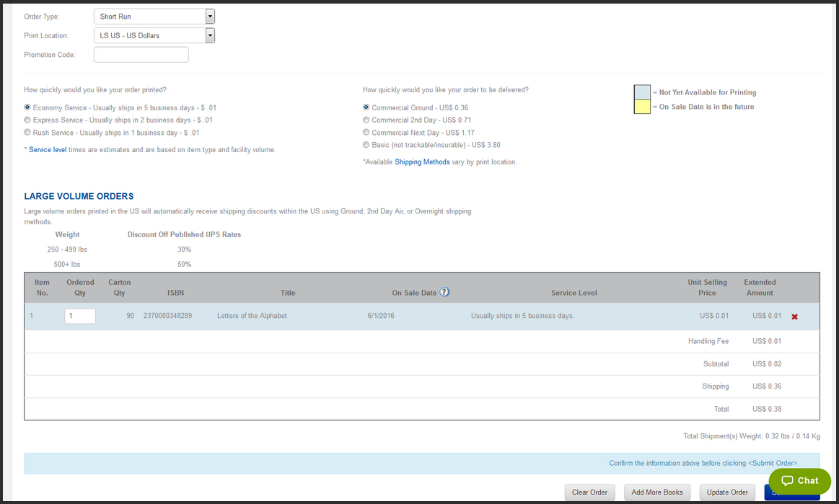Choose Basic not trackable delivery option

click(x=366, y=145)
